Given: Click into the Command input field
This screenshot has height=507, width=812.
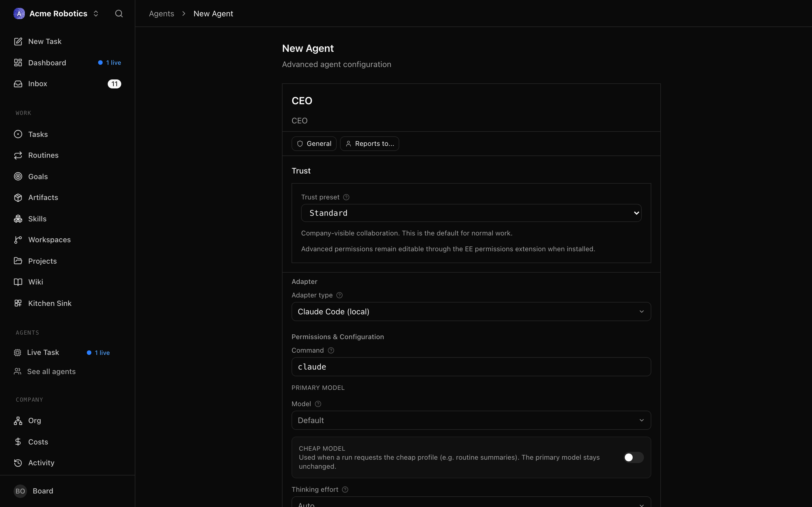Looking at the screenshot, I should (x=471, y=366).
